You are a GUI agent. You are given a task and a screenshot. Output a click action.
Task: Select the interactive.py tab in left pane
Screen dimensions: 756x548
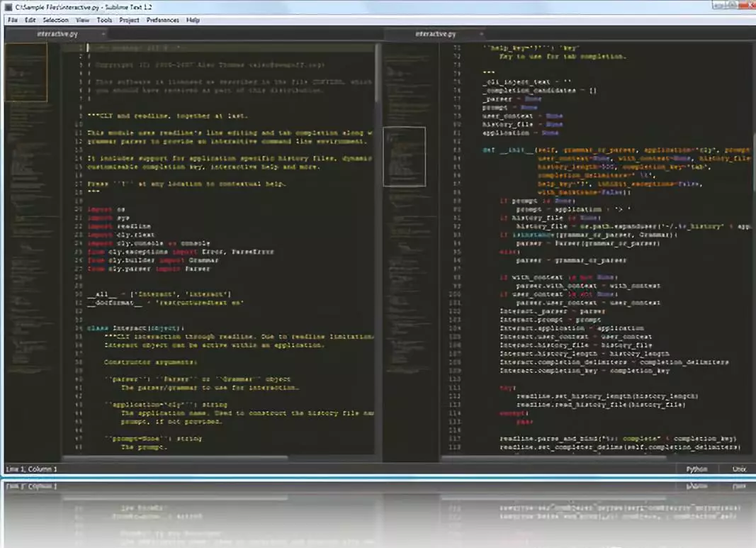point(57,34)
